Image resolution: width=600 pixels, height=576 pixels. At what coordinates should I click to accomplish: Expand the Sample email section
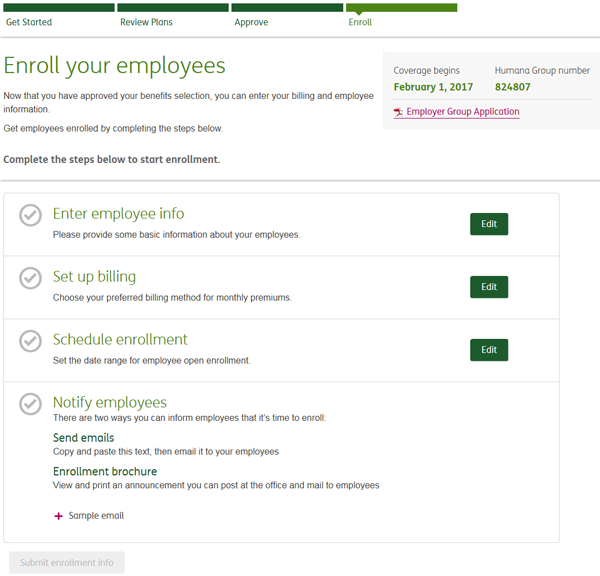pos(96,516)
